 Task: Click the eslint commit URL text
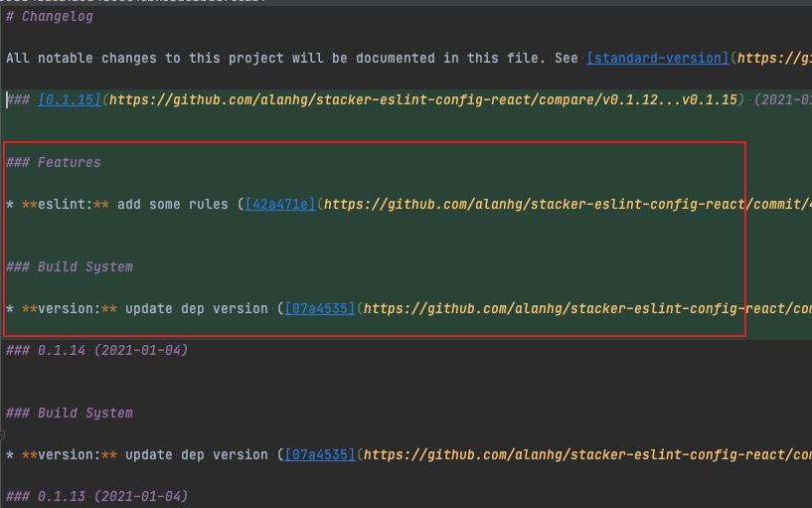tap(568, 204)
